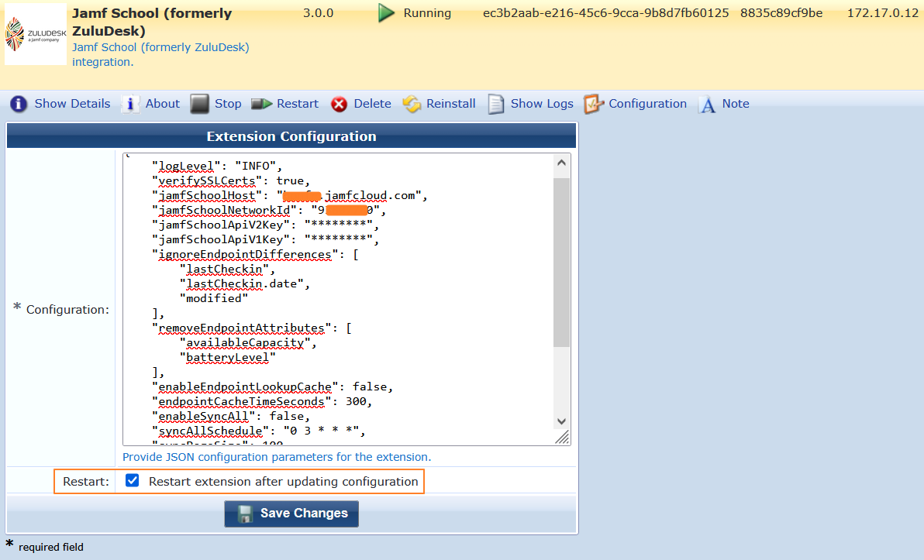This screenshot has height=560, width=924.
Task: Click the Delete link text
Action: pos(372,104)
